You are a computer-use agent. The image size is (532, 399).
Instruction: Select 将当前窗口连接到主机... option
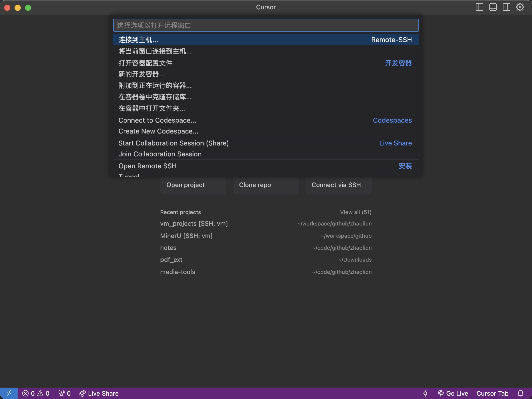pos(266,51)
